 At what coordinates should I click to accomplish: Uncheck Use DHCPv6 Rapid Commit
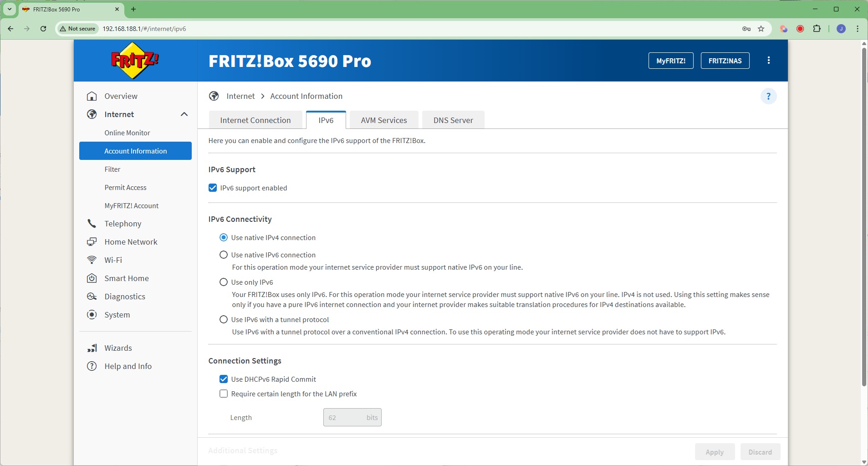[224, 379]
